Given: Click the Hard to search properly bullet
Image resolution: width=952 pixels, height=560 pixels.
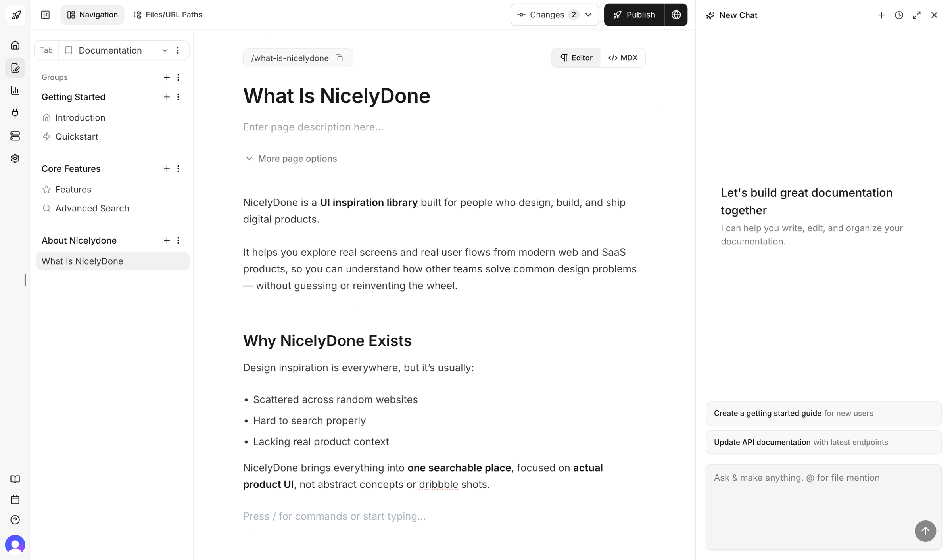Looking at the screenshot, I should tap(309, 420).
